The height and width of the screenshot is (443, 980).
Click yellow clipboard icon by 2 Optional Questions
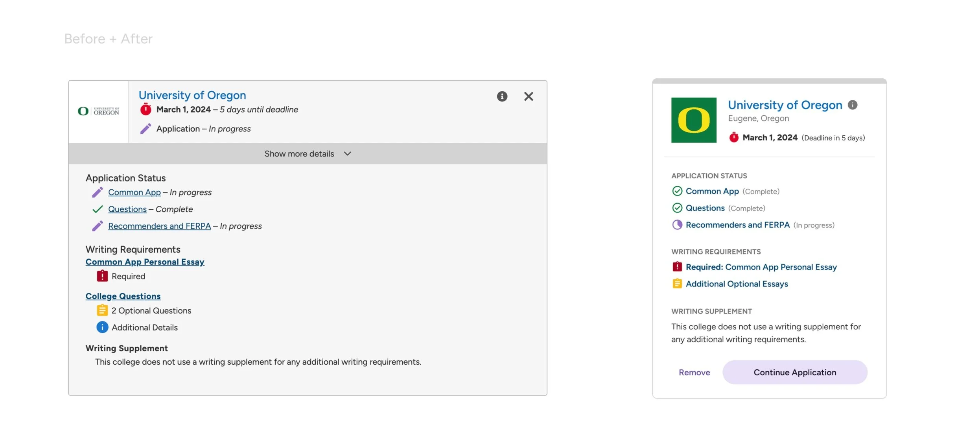point(102,310)
